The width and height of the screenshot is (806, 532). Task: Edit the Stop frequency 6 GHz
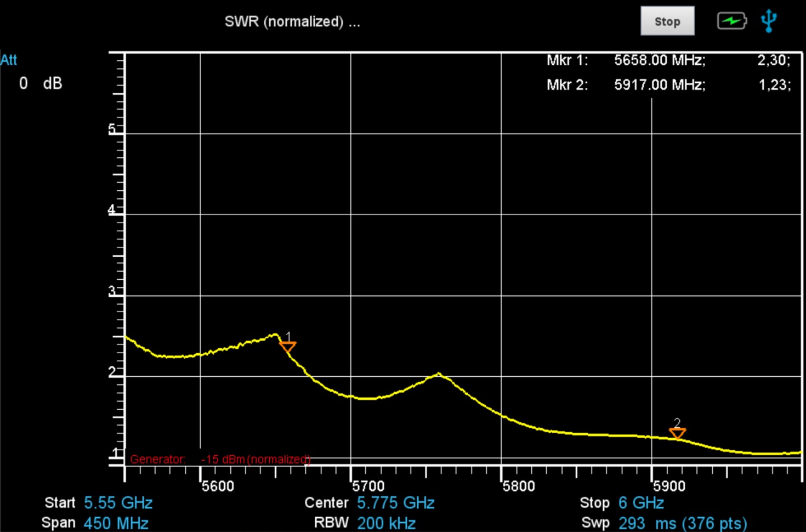tap(641, 503)
